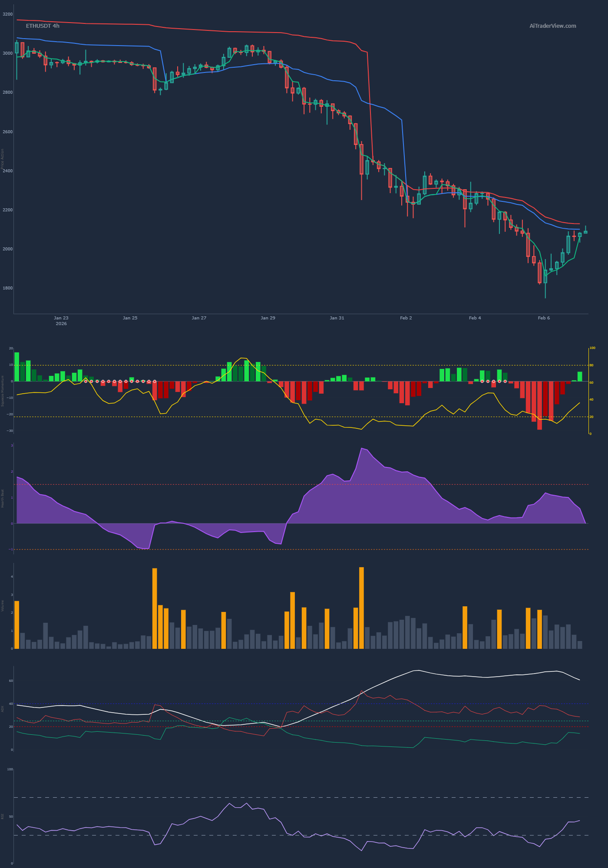Click the Heart Beat panel axis label
608x868 pixels.
point(3,499)
